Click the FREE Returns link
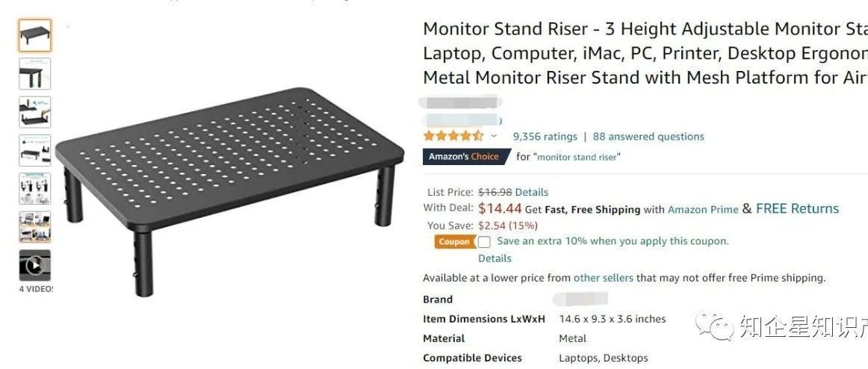The height and width of the screenshot is (369, 868). click(x=797, y=209)
